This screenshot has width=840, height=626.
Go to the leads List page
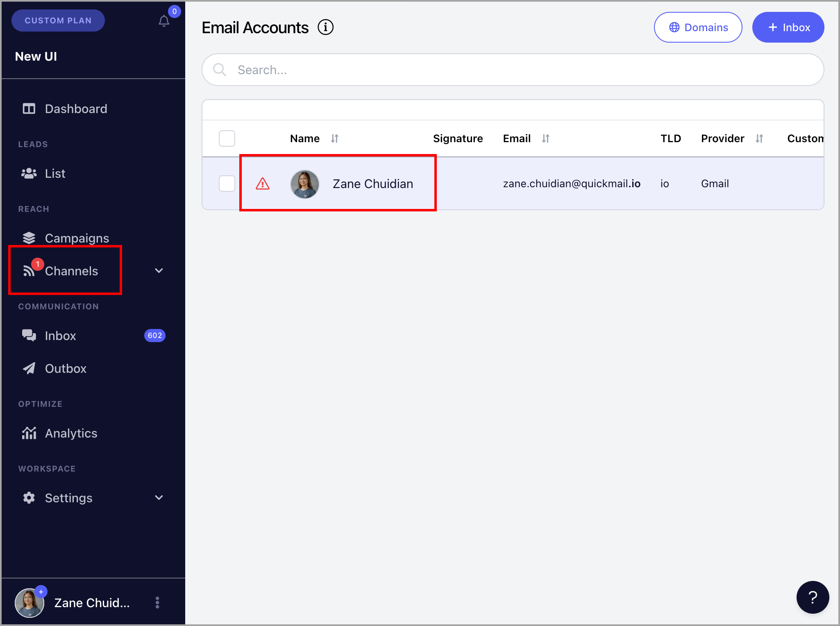[x=55, y=173]
